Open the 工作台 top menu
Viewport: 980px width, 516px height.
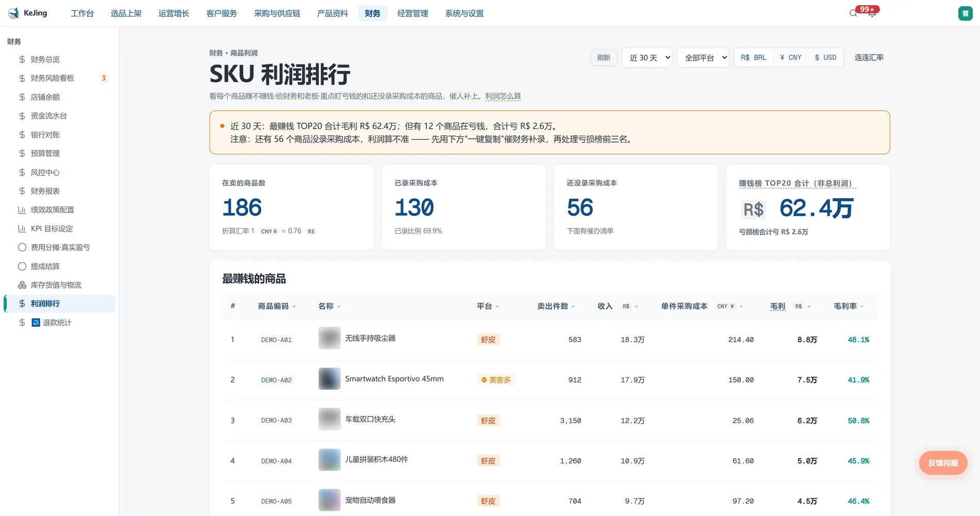click(82, 13)
